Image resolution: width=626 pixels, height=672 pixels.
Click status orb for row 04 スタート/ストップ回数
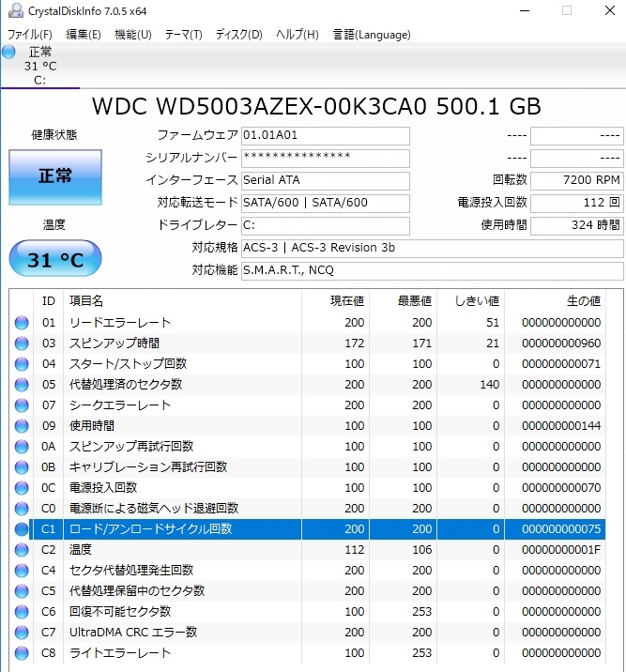22,364
